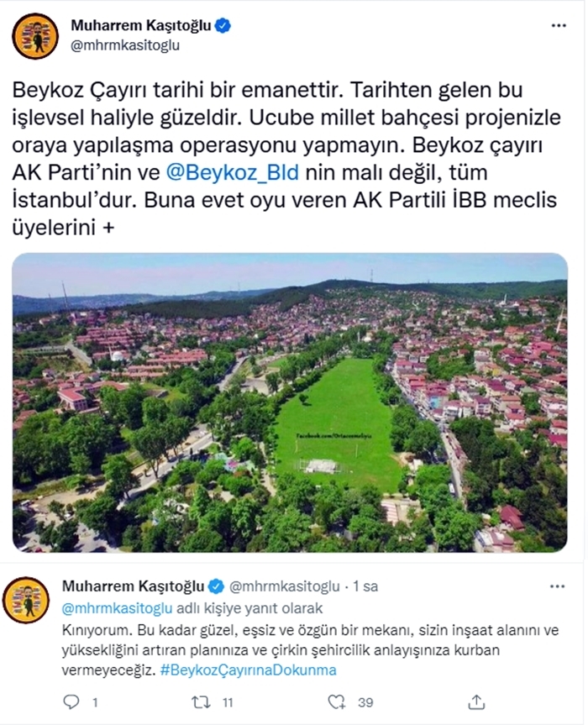Click the @mhrmkasitoglu handle under header name
This screenshot has width=588, height=725.
click(125, 45)
